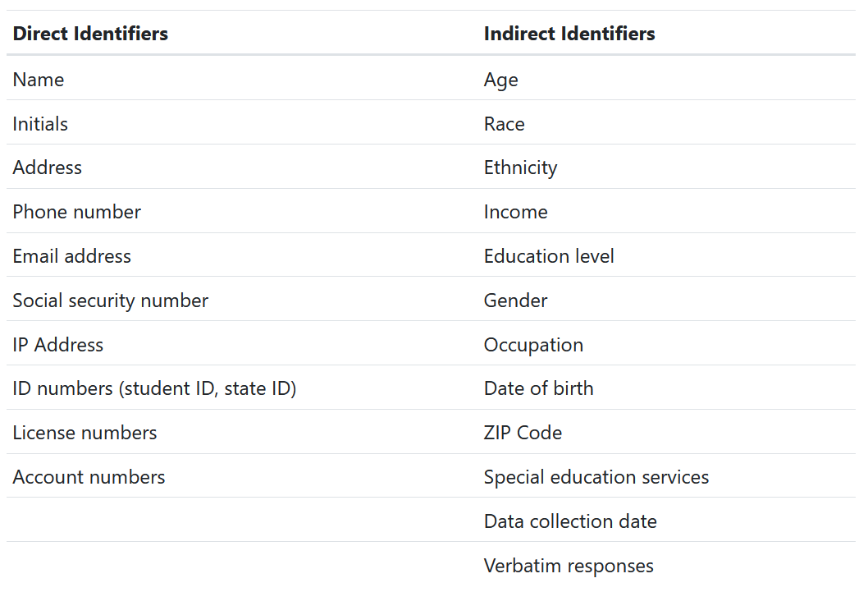This screenshot has width=868, height=592.
Task: Select the ID numbers (student ID, state ID) cell
Action: [x=154, y=388]
